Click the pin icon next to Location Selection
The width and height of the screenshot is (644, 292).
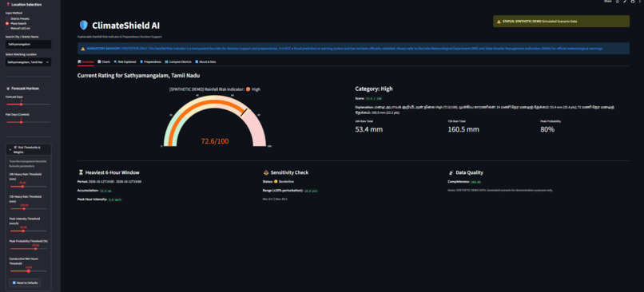(x=8, y=5)
